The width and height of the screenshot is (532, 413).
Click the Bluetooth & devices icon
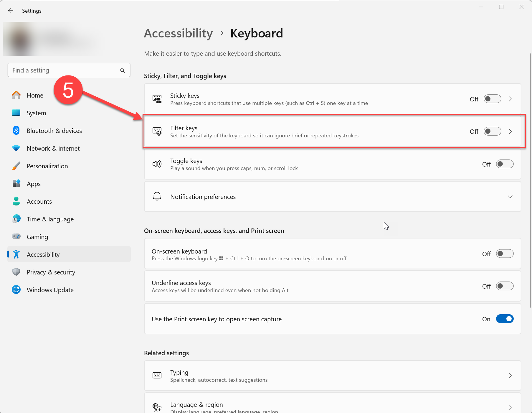coord(16,131)
